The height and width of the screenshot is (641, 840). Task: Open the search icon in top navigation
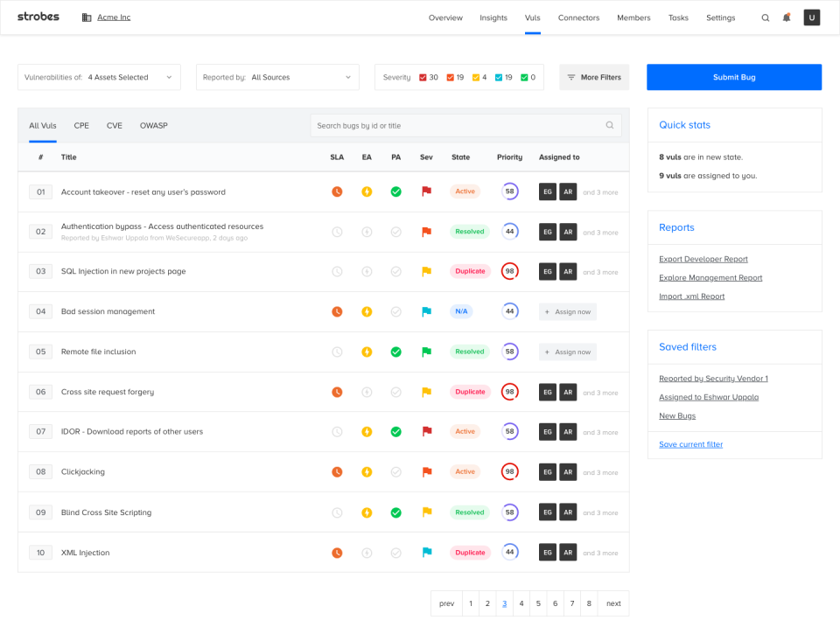766,17
